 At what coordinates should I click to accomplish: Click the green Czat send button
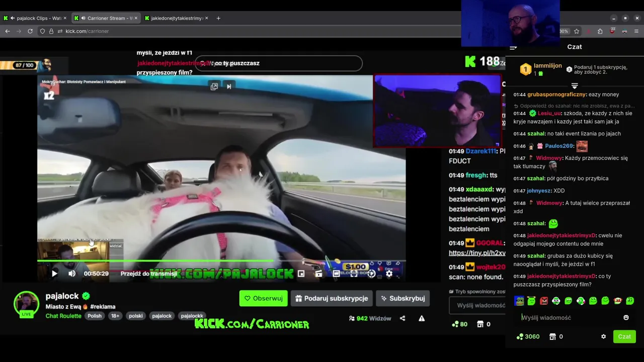tap(624, 336)
